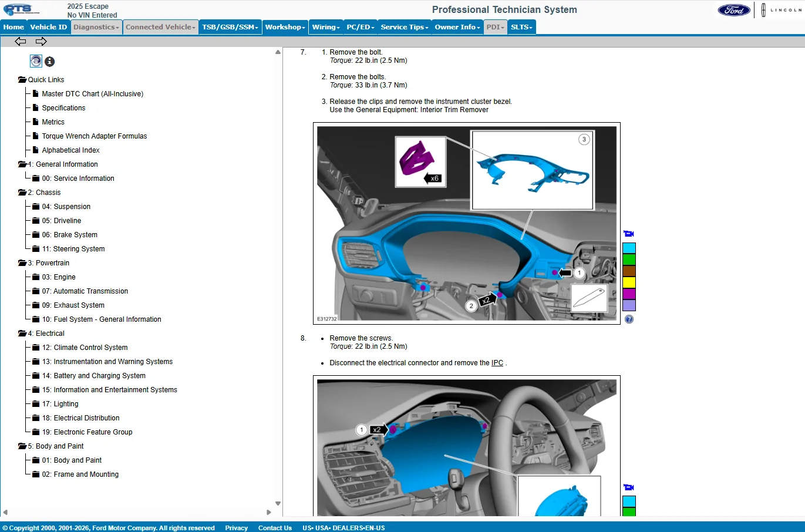Screen dimensions: 805x532
Task: Click the blue help question mark icon
Action: point(629,319)
